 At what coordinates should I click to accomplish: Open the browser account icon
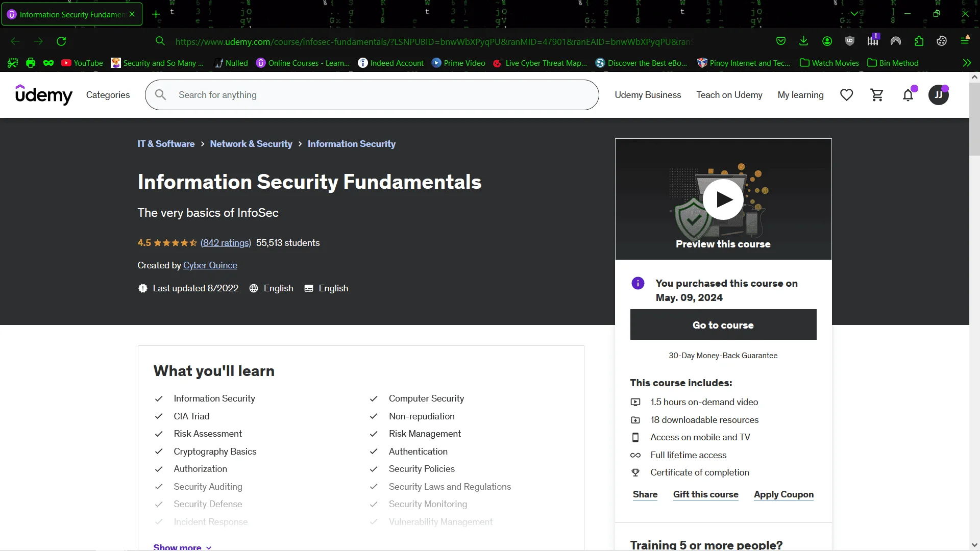click(x=827, y=41)
